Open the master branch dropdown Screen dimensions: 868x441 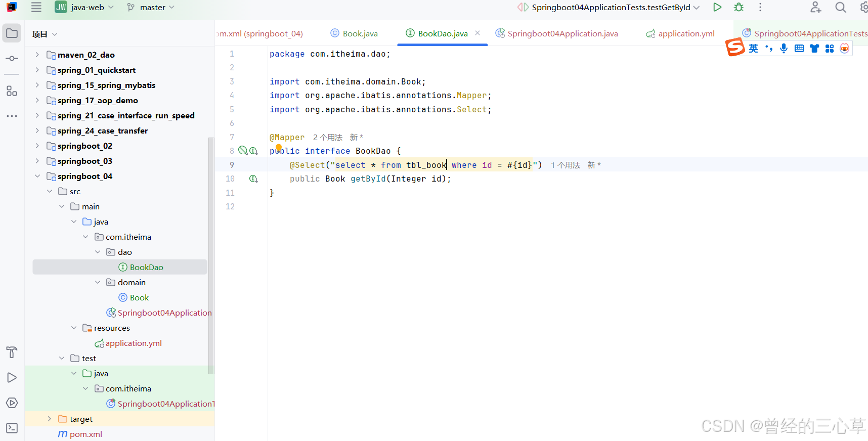(x=151, y=7)
